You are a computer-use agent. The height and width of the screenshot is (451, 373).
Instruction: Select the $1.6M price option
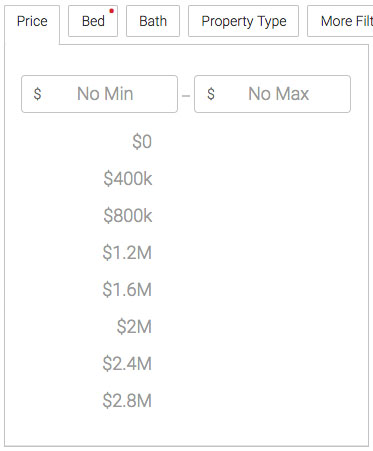point(127,289)
